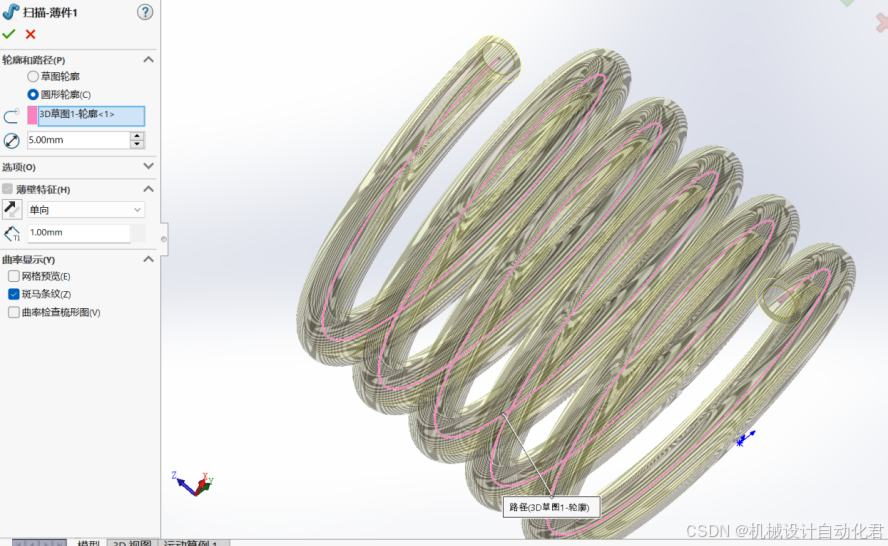The height and width of the screenshot is (546, 888).
Task: Open the help for sweep feature
Action: pos(145,12)
